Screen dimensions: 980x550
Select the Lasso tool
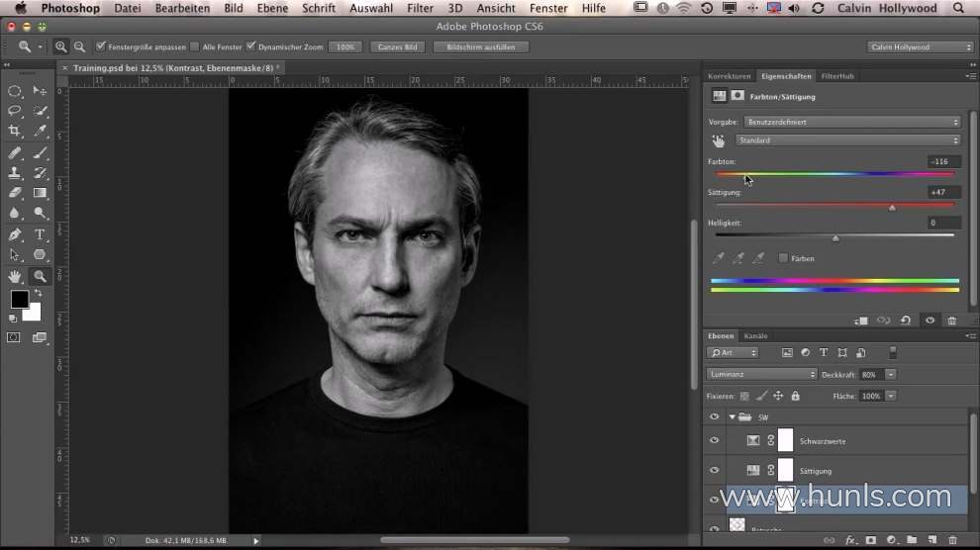(15, 111)
